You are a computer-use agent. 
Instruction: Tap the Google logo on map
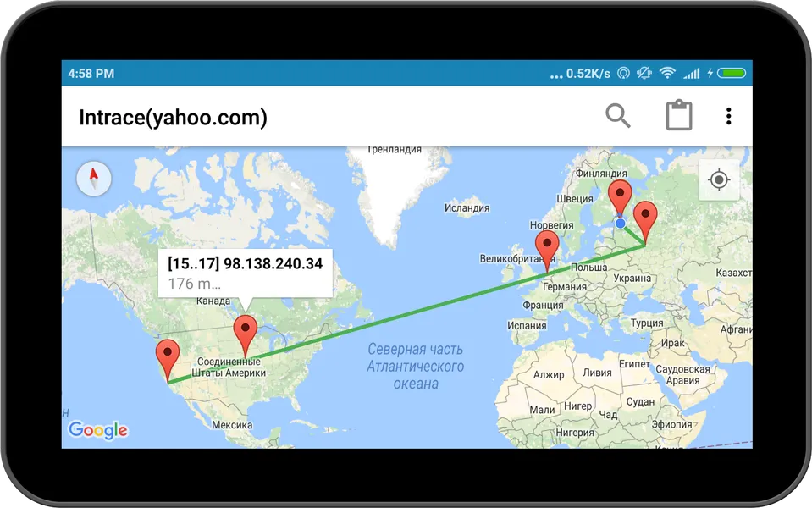98,430
